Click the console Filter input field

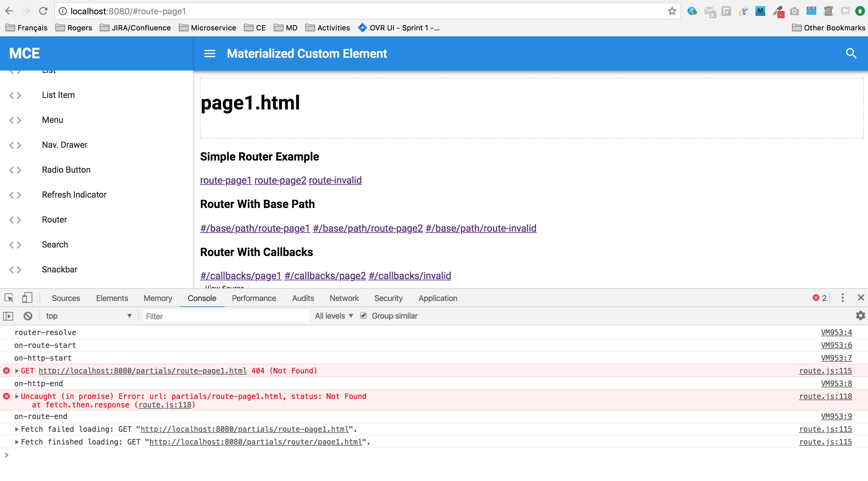[x=226, y=316]
